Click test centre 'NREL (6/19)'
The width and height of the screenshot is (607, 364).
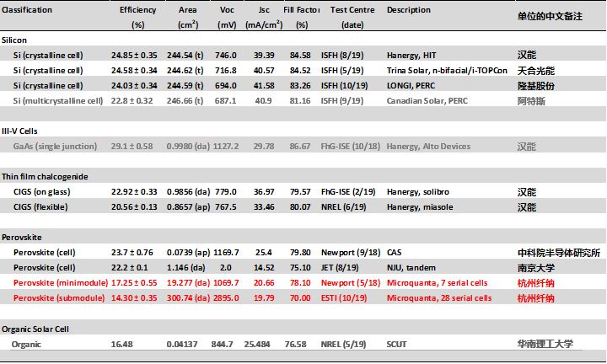point(343,207)
